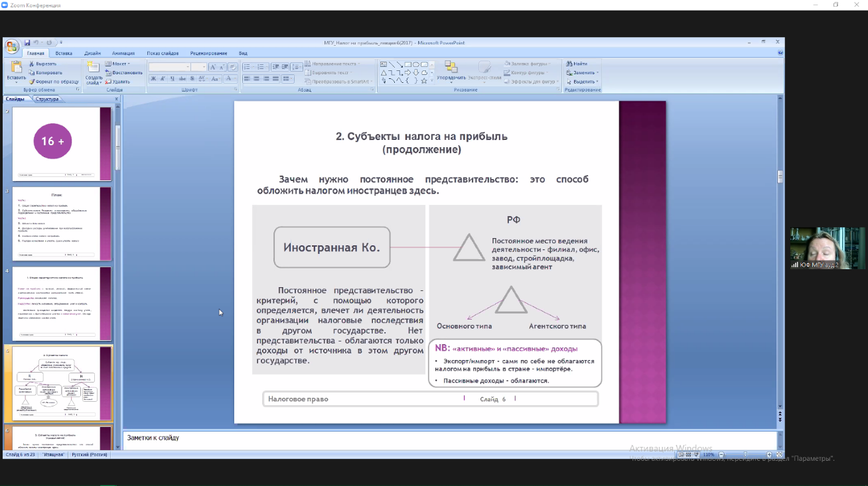868x486 pixels.
Task: Click Center text alignment icon
Action: (256, 78)
